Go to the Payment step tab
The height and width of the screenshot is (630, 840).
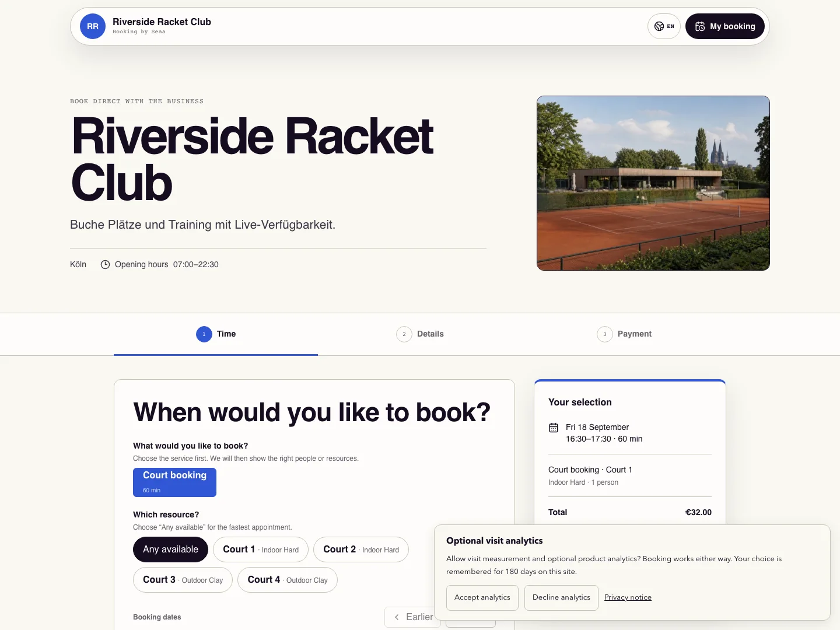pos(624,334)
